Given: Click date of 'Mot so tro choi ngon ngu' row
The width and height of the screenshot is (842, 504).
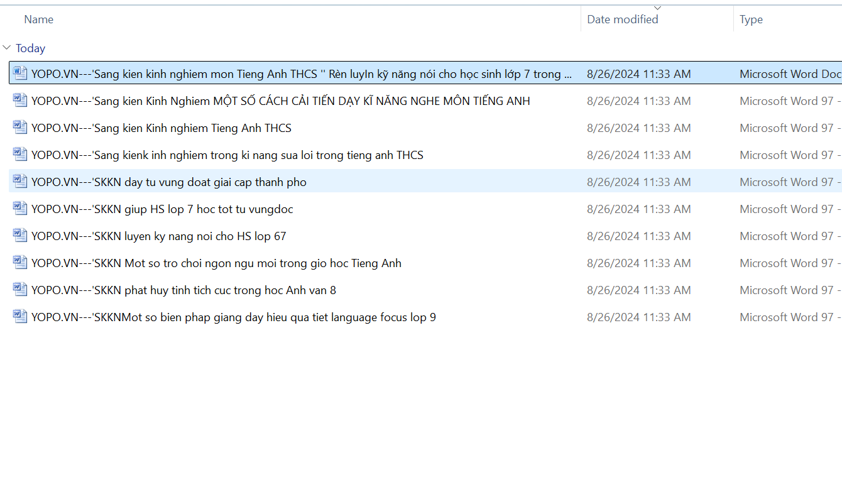Looking at the screenshot, I should 639,263.
